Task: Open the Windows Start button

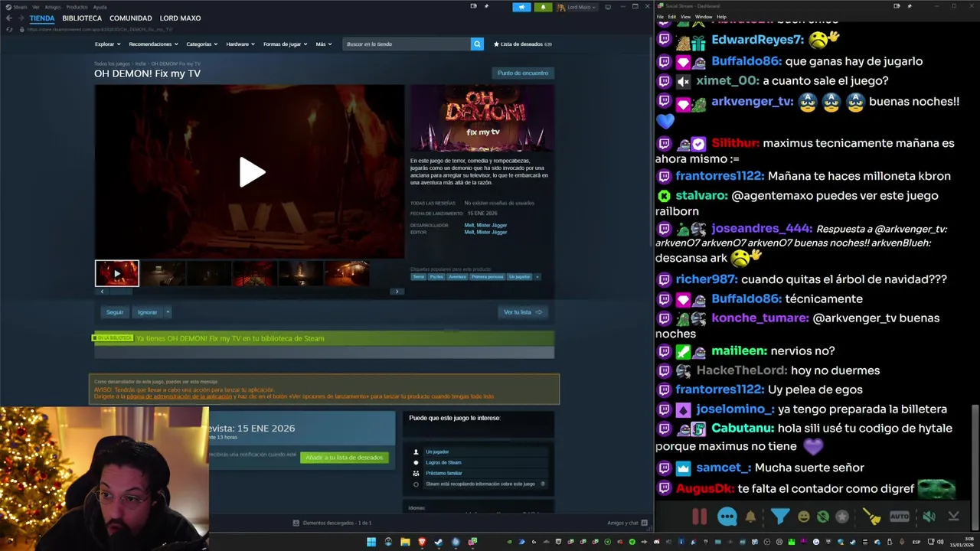Action: [371, 542]
